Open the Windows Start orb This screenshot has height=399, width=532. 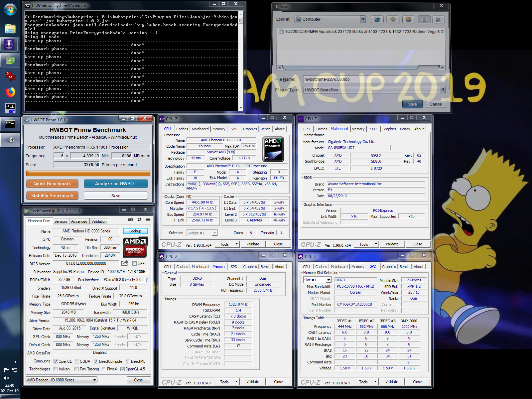10,10
